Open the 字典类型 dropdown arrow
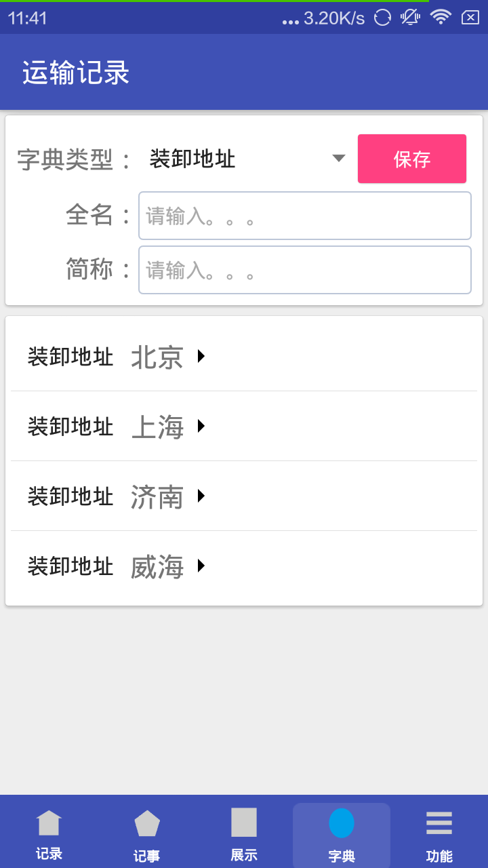The width and height of the screenshot is (488, 868). point(339,159)
